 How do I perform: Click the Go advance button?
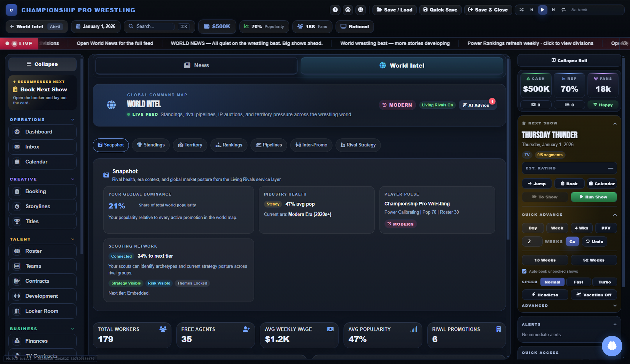[572, 241]
